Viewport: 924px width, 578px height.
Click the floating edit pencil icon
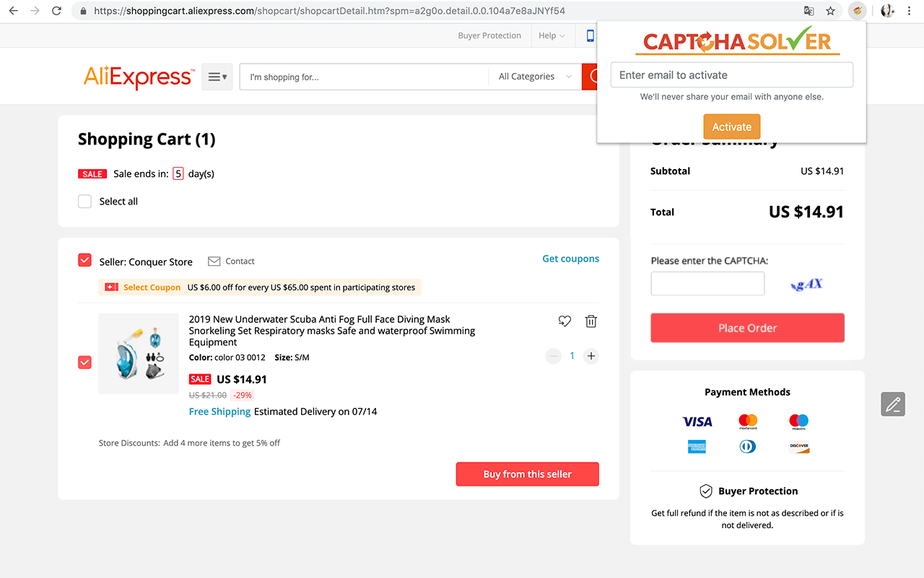(x=893, y=404)
